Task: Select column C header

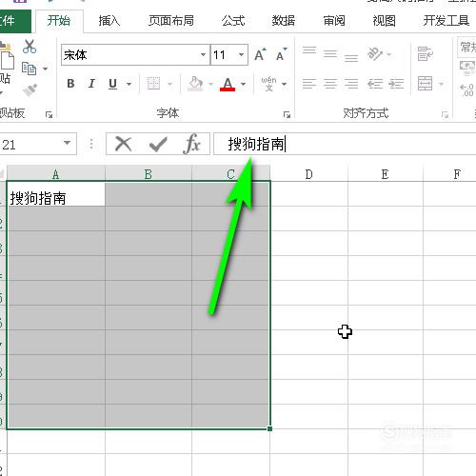Action: tap(230, 174)
